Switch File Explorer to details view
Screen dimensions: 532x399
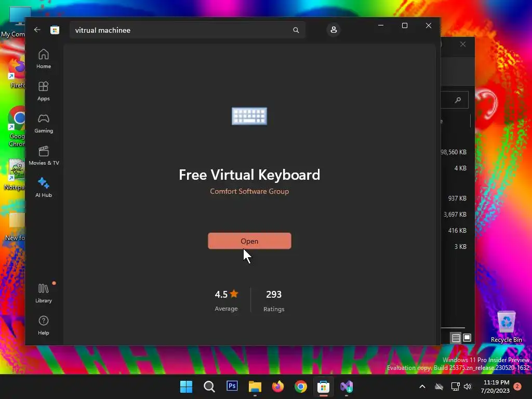(456, 338)
